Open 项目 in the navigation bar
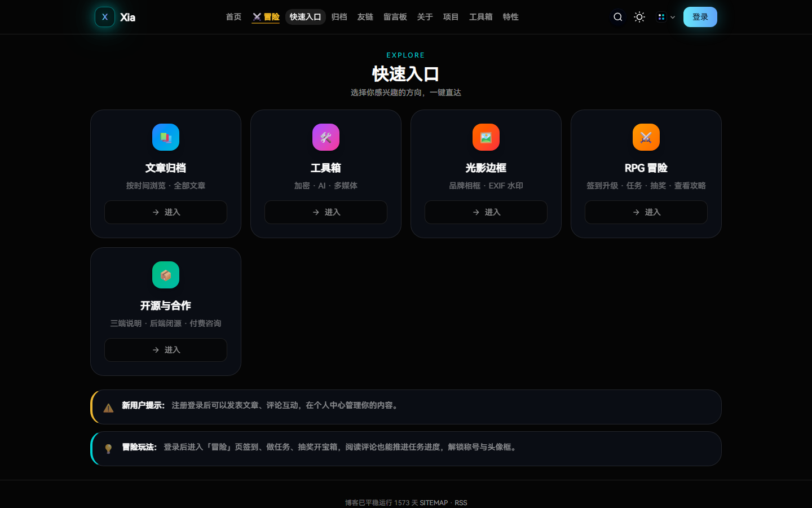This screenshot has width=812, height=508. point(451,17)
